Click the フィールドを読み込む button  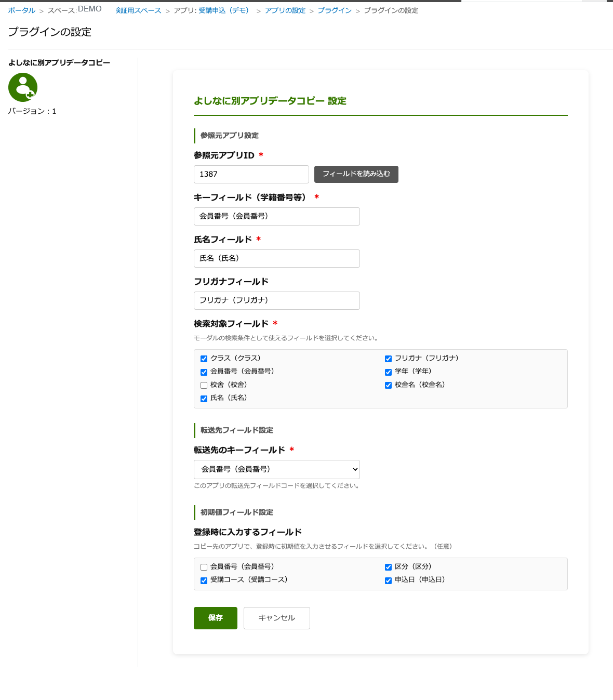tap(356, 174)
